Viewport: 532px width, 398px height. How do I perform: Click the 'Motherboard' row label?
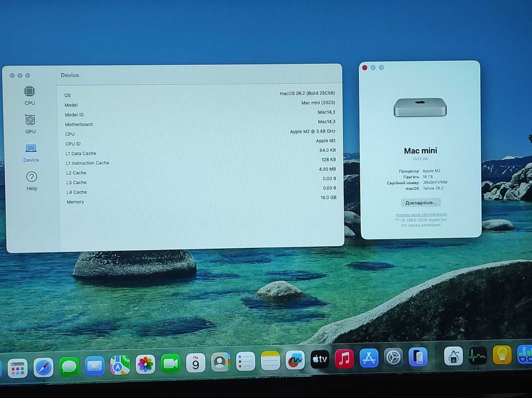pos(79,125)
